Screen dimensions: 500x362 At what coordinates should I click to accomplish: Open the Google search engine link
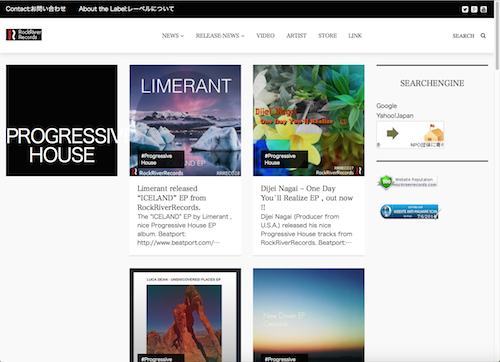387,106
